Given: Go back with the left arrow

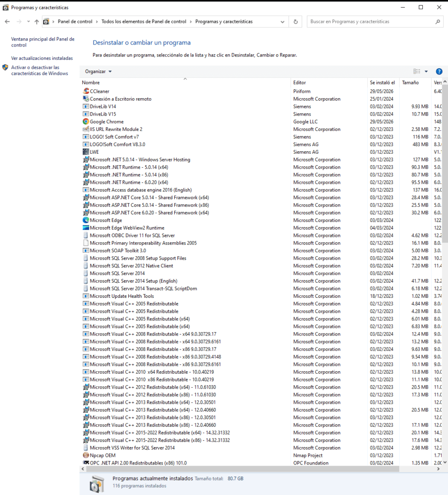Looking at the screenshot, I should tap(7, 21).
